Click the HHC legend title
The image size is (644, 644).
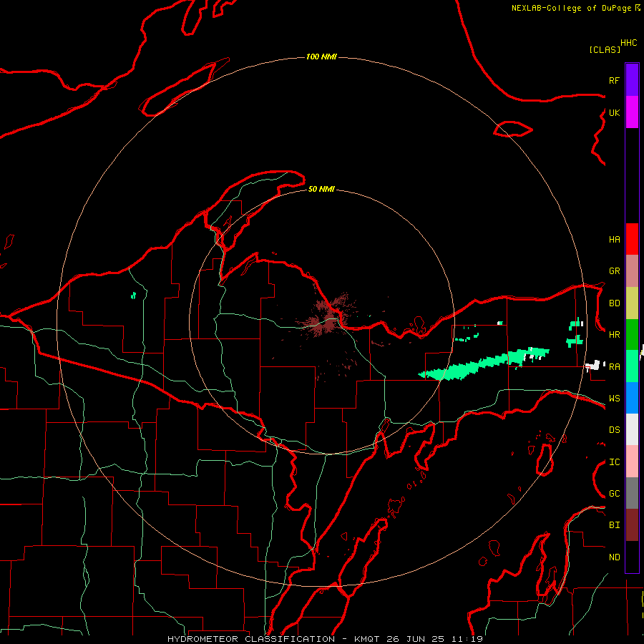click(629, 43)
